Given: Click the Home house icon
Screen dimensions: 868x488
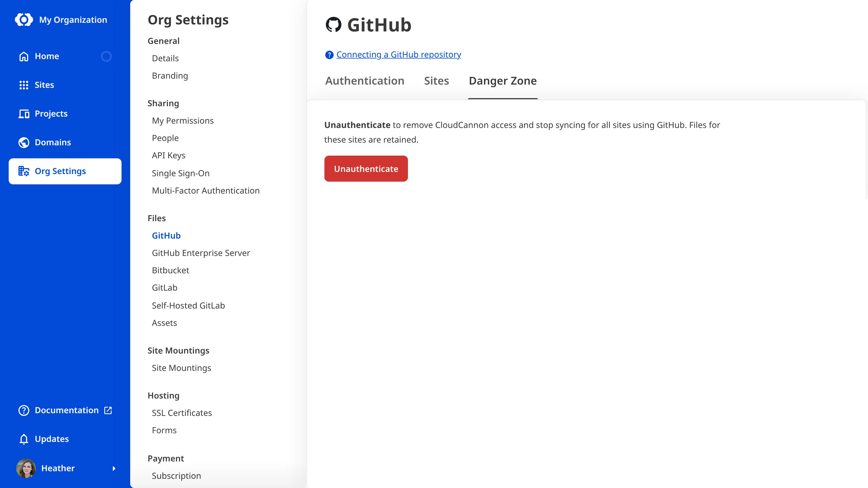Looking at the screenshot, I should pos(24,56).
